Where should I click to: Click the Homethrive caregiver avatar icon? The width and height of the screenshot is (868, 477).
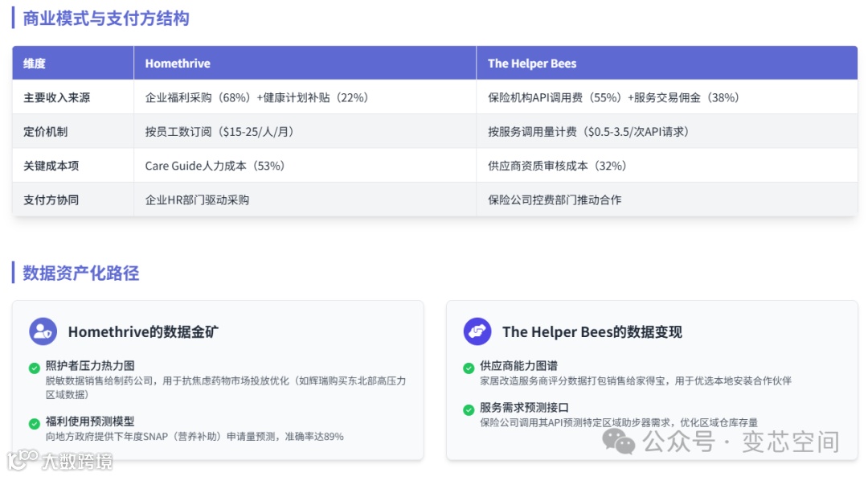(x=43, y=331)
